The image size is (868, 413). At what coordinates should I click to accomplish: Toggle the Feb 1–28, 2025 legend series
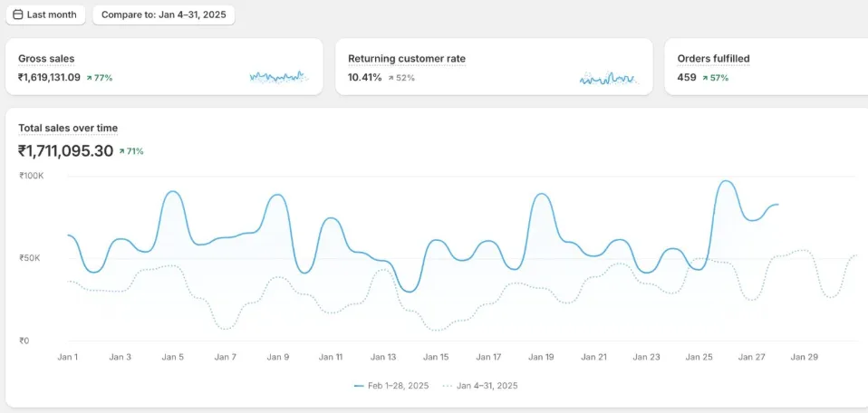tap(391, 386)
